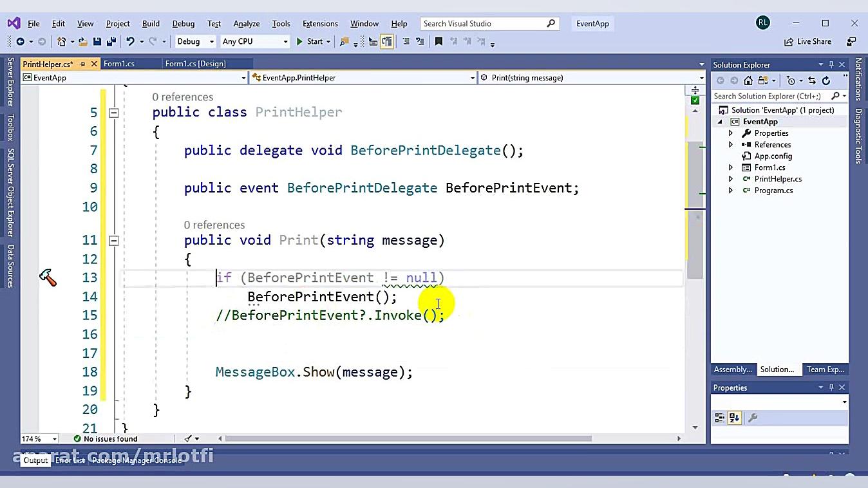
Task: Expand the Form1.cs node
Action: pos(731,167)
